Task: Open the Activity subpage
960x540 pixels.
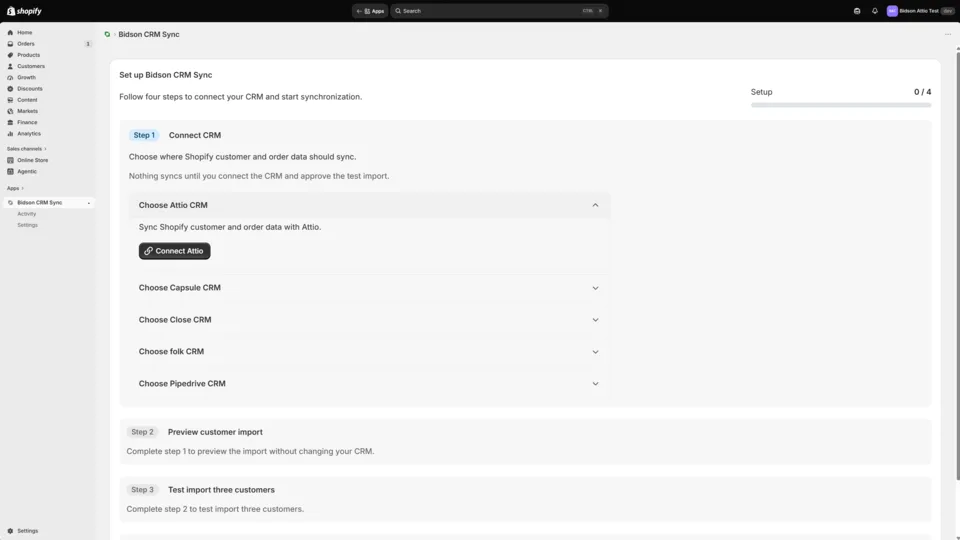Action: [27, 214]
